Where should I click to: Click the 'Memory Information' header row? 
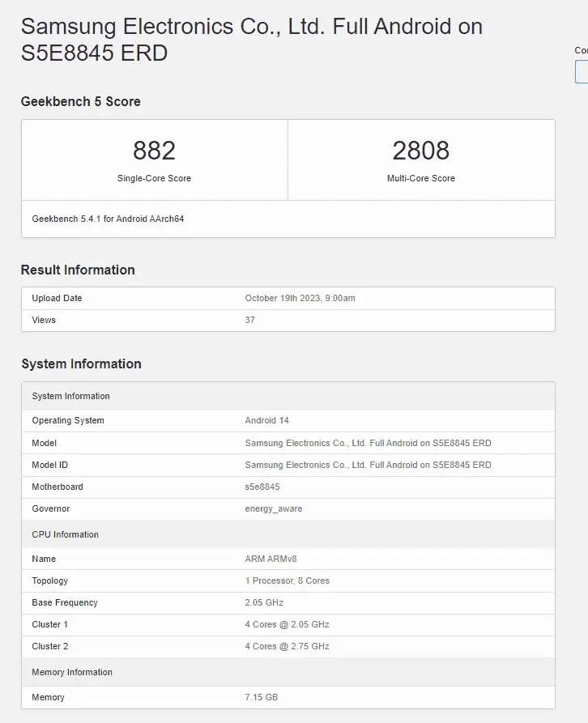tap(288, 672)
